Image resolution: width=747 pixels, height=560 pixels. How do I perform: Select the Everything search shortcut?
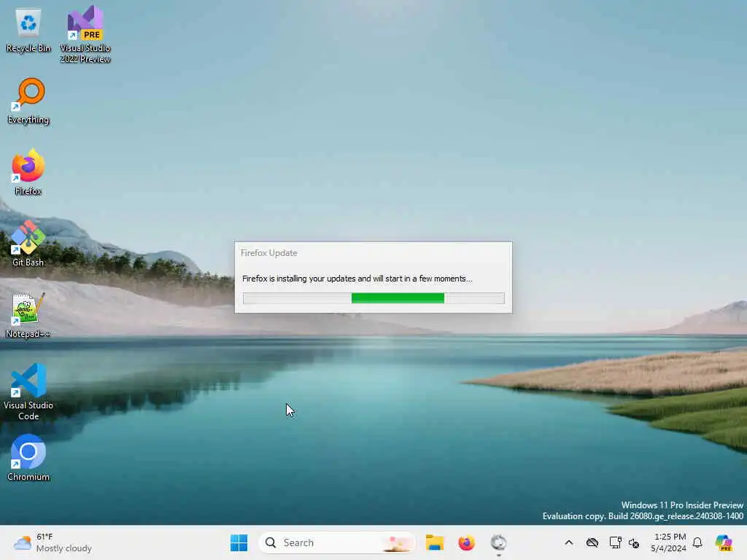pyautogui.click(x=28, y=101)
